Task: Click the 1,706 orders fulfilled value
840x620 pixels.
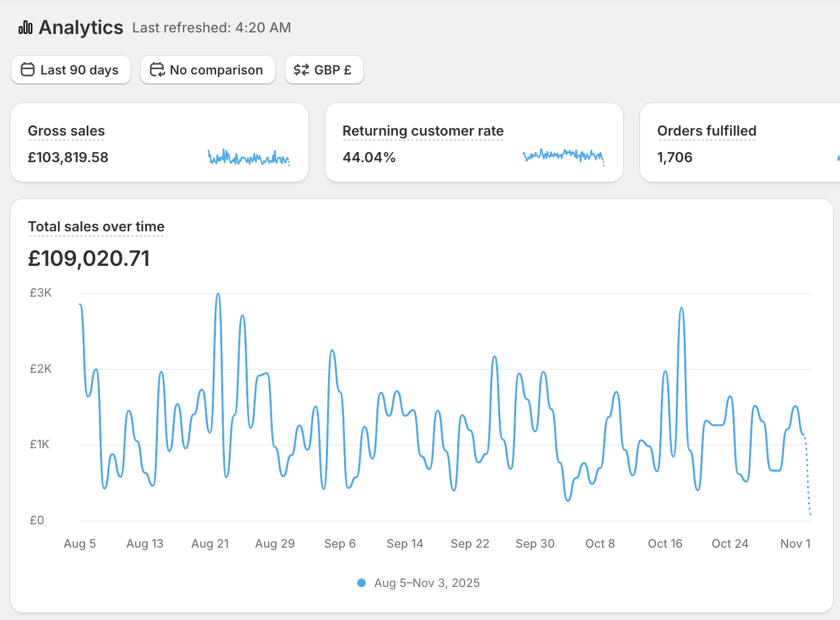Action: tap(675, 157)
